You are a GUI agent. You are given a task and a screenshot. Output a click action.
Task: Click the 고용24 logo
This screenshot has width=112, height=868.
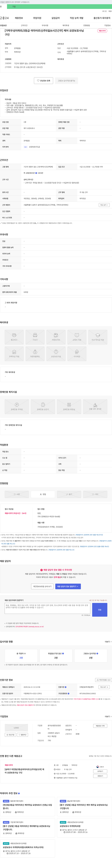(x=4, y=18)
